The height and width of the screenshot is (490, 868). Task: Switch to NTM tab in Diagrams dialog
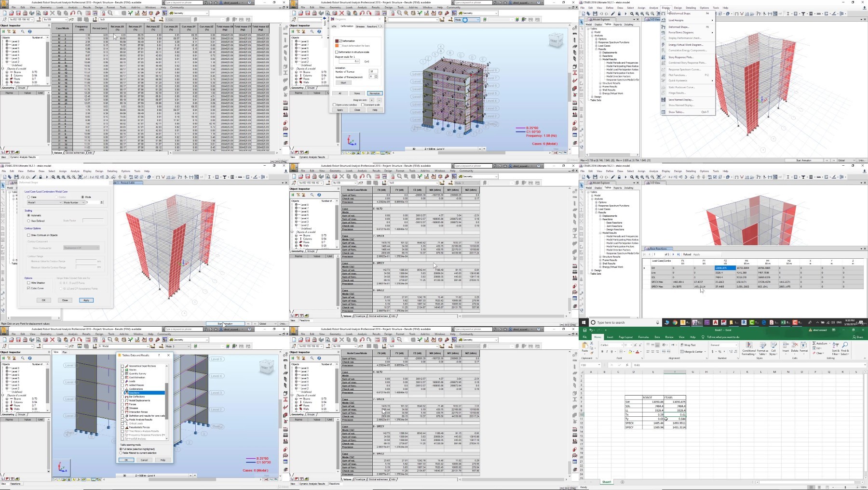click(x=334, y=26)
